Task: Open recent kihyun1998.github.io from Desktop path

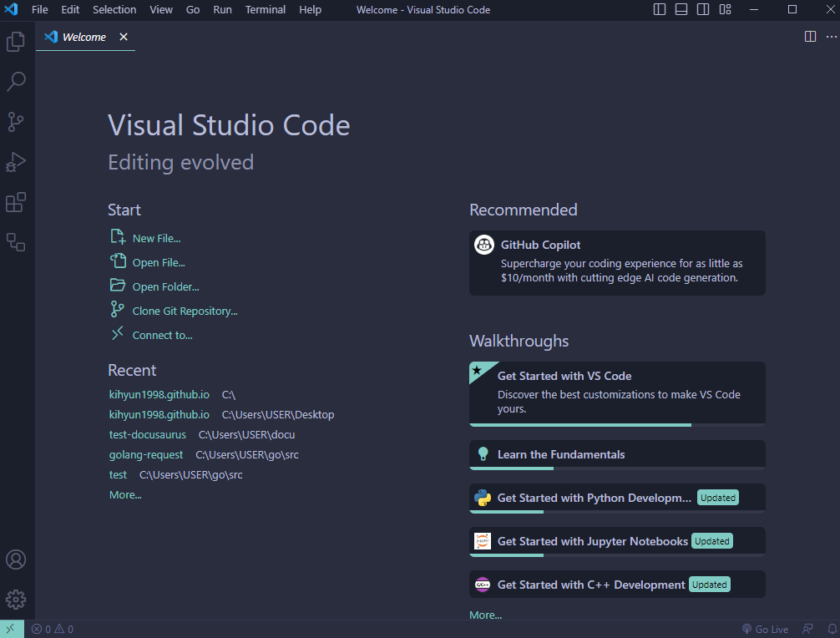Action: tap(159, 415)
